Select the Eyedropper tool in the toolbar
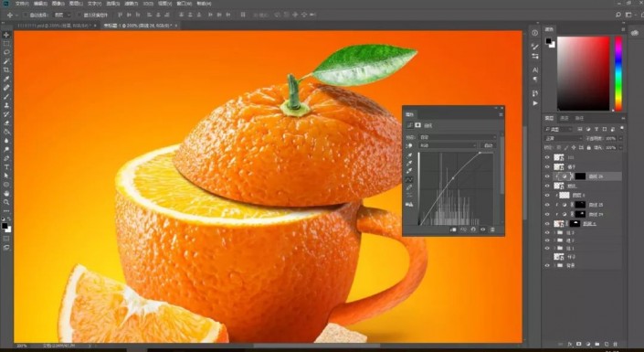This screenshot has height=352, width=644. click(6, 79)
